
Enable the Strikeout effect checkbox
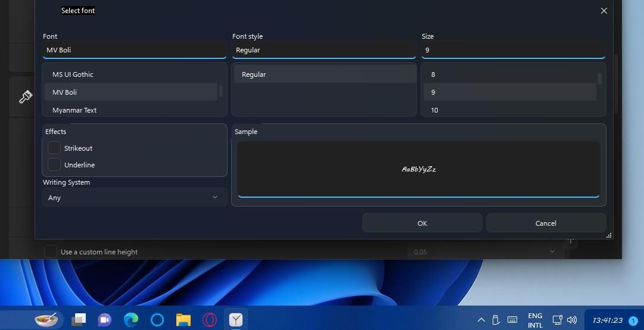click(x=54, y=148)
